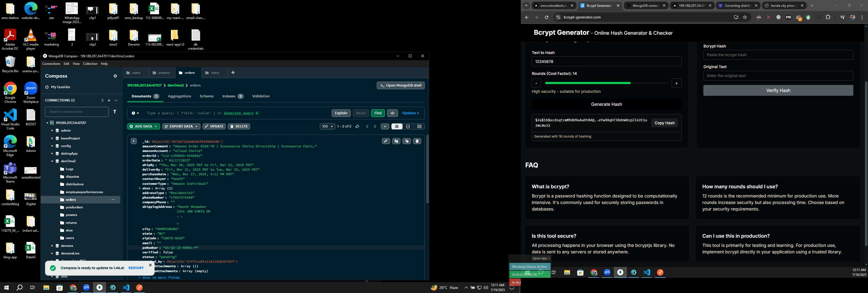Refresh documents count icon
Viewport: 868px width, 293px height.
357,126
